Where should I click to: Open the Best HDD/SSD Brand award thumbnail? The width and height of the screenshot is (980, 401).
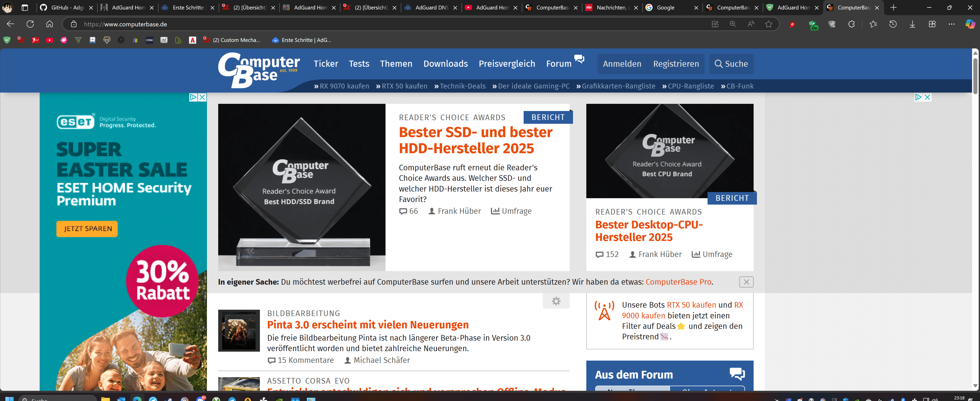302,187
